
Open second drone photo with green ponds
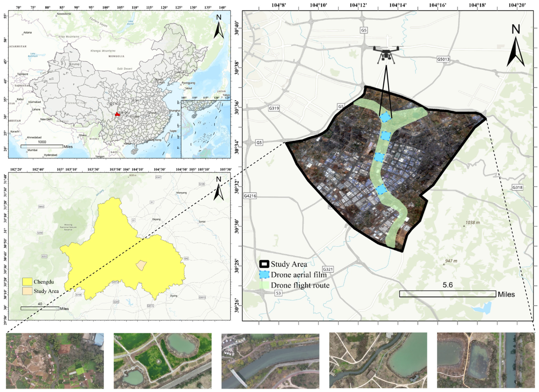point(163,361)
